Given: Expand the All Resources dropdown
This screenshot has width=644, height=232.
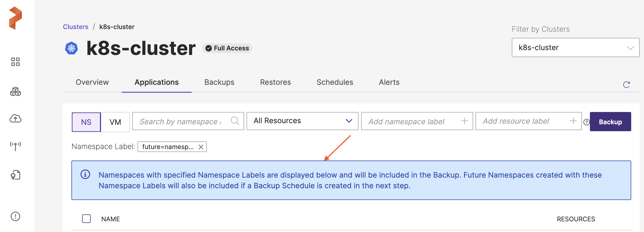Looking at the screenshot, I should [302, 121].
